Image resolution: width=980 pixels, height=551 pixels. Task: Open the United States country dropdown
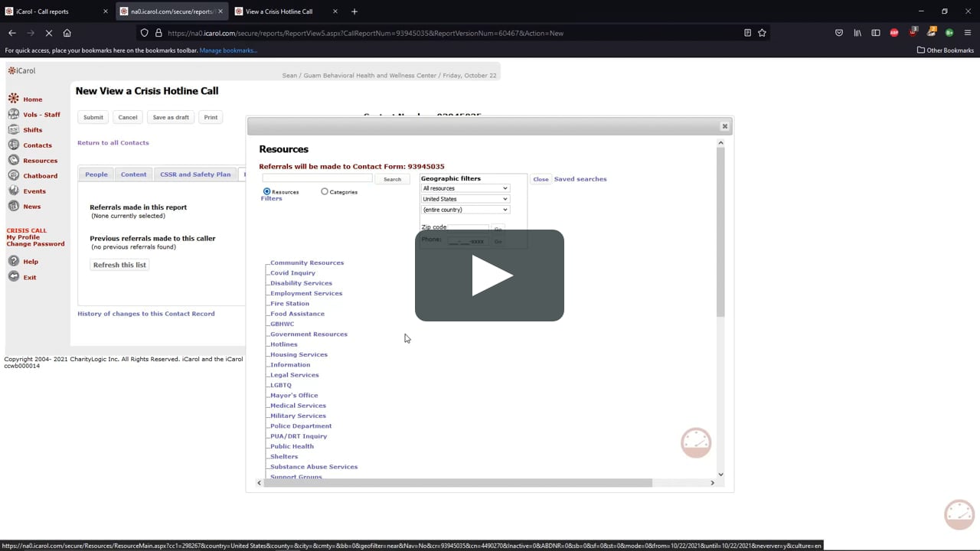[x=465, y=199]
